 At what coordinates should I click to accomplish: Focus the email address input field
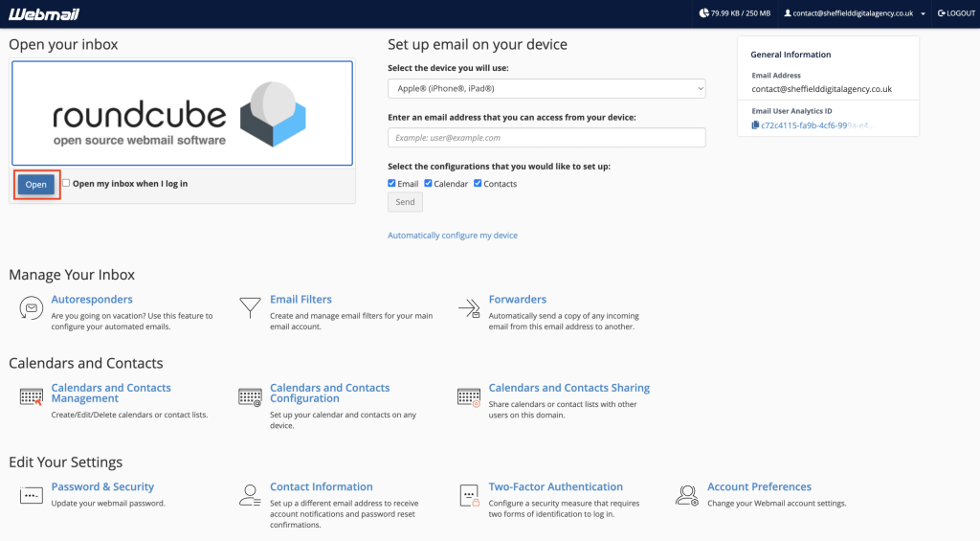[546, 138]
